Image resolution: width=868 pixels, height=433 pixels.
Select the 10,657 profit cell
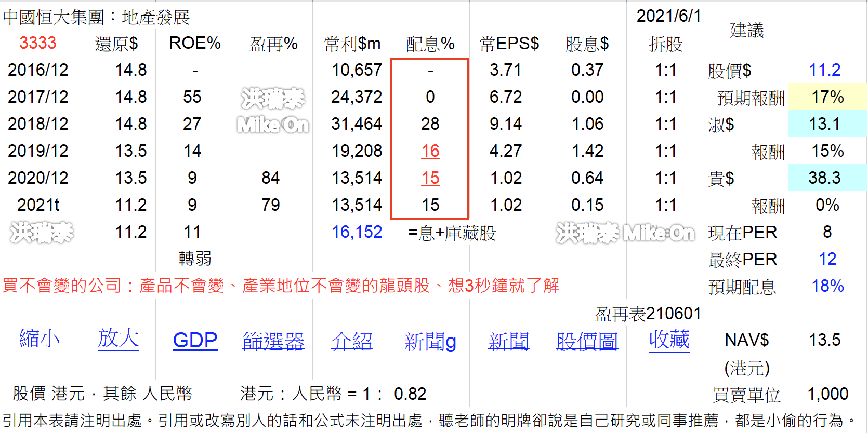tap(357, 70)
